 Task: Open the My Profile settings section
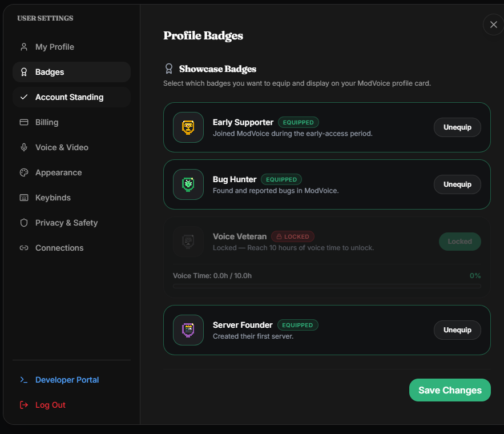click(x=71, y=47)
